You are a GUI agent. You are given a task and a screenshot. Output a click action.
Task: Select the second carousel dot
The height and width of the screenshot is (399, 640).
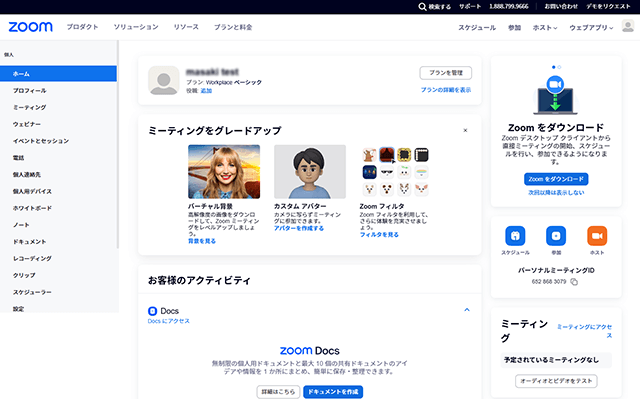[559, 67]
